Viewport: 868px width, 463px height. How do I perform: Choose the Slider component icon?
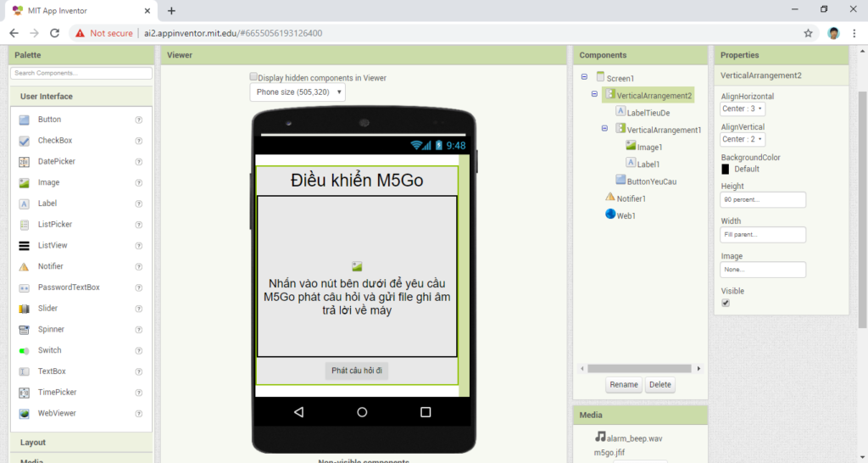(24, 309)
